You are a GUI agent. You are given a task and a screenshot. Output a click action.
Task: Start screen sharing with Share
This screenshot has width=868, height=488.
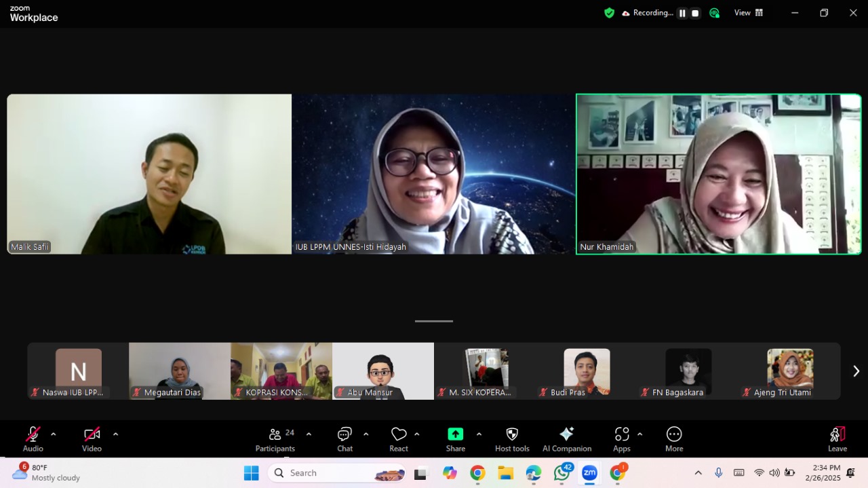(456, 438)
